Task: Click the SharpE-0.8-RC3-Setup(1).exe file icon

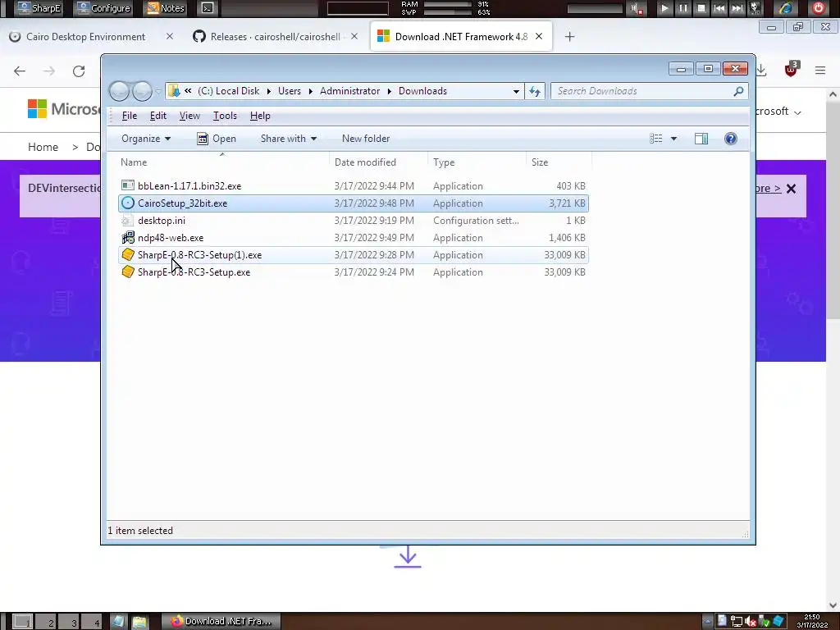Action: pyautogui.click(x=127, y=254)
